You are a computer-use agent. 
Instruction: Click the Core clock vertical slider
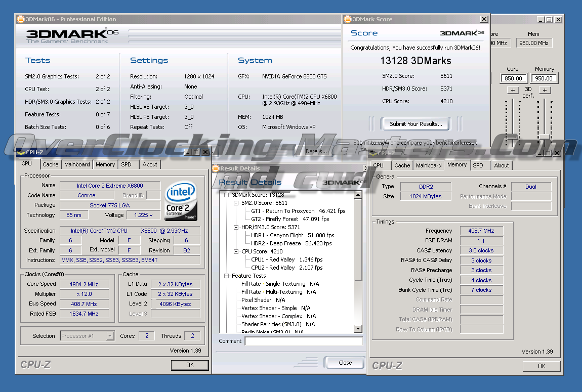(513, 122)
